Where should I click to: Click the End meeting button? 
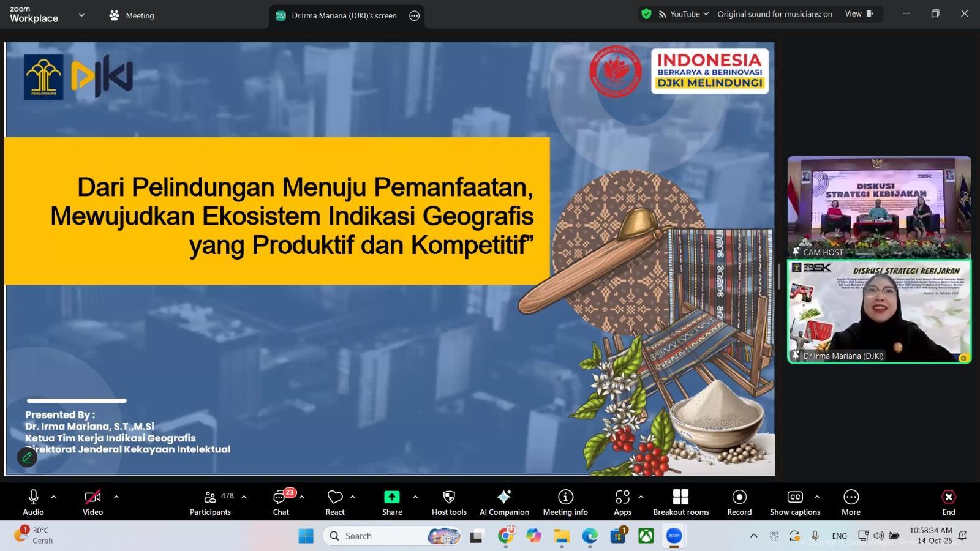948,502
